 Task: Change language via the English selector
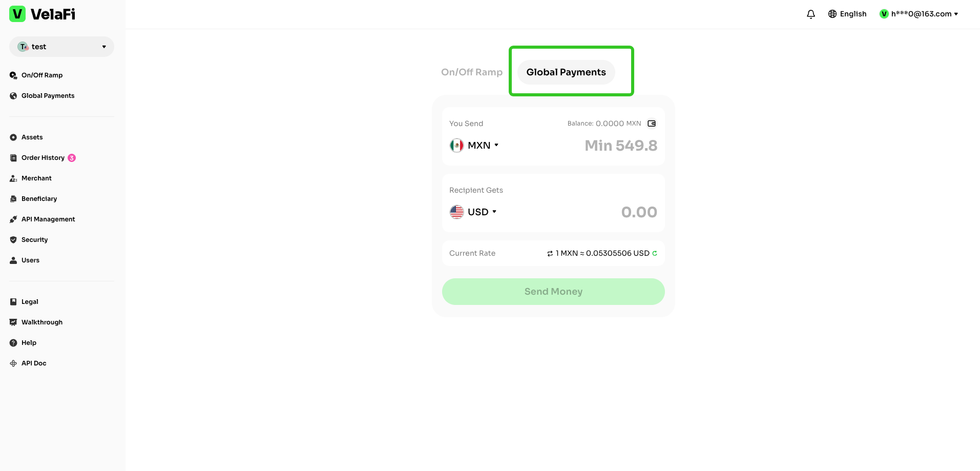point(847,14)
